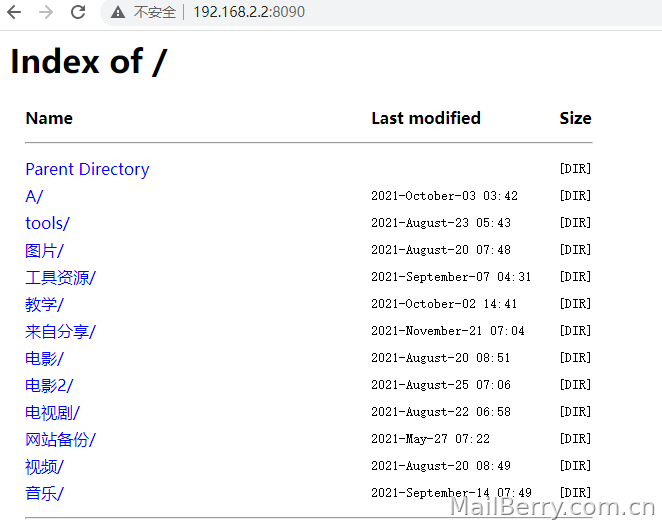Click the [DIR] size in the 网站备份/ row

575,439
